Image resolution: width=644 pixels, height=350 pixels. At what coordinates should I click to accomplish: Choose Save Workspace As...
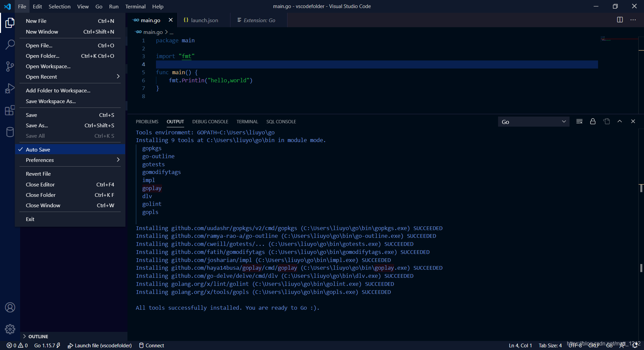click(70, 101)
